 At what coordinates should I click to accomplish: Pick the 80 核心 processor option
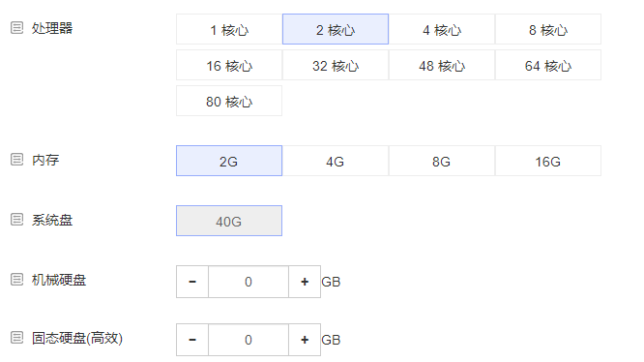point(229,101)
